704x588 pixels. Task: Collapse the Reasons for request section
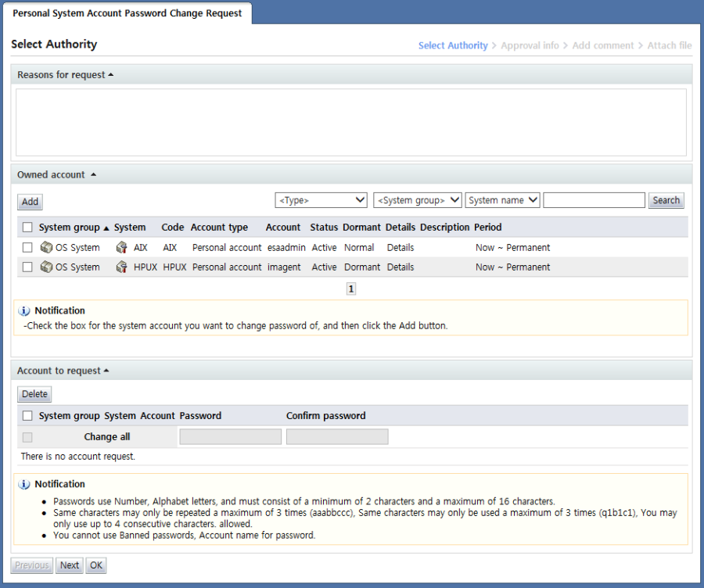(110, 75)
